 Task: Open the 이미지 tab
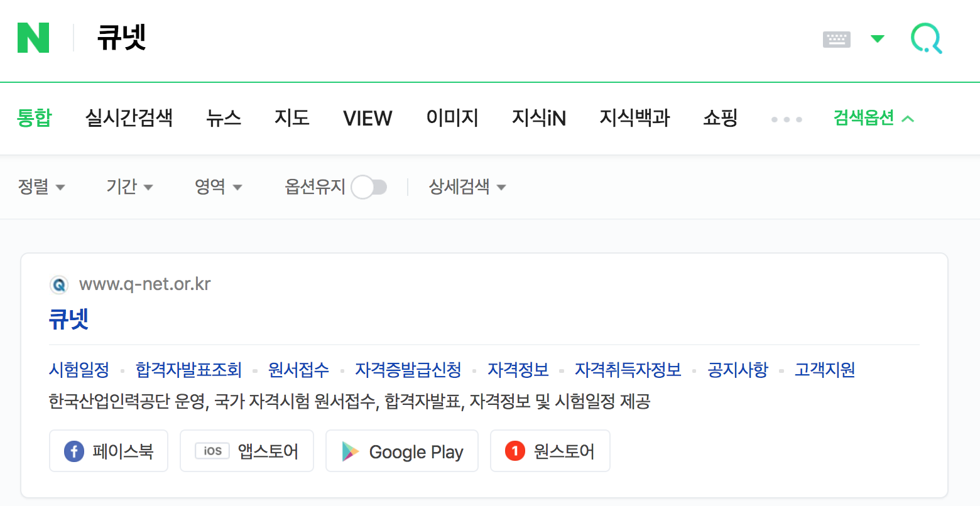pos(452,118)
